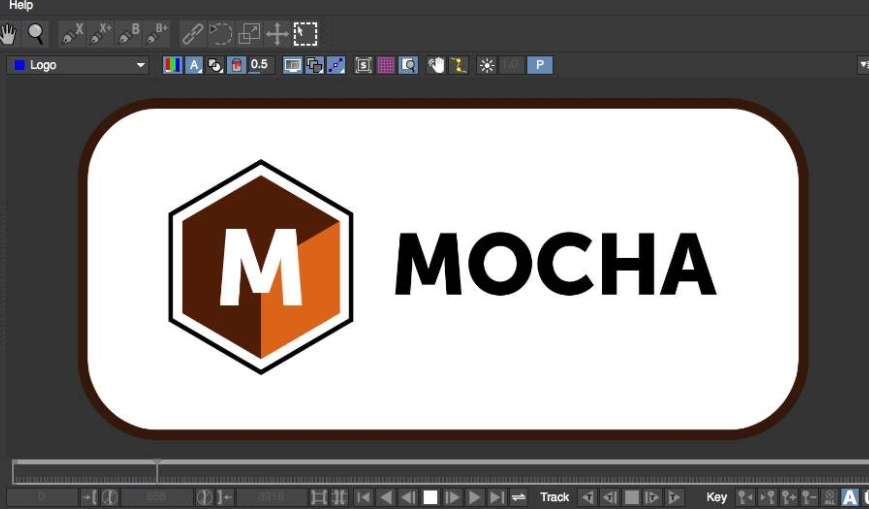Select the Add Bezier to layer tool
The width and height of the screenshot is (869, 509).
[156, 34]
